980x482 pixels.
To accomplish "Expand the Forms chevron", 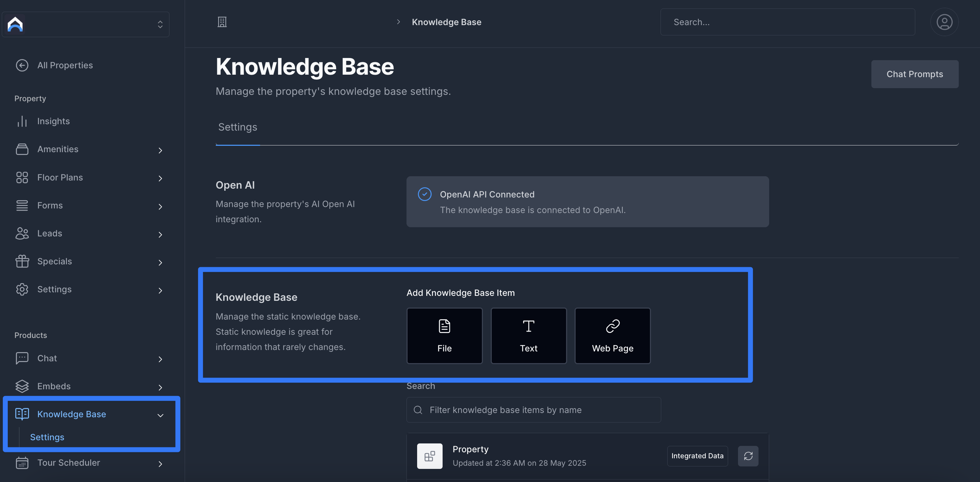I will 160,207.
